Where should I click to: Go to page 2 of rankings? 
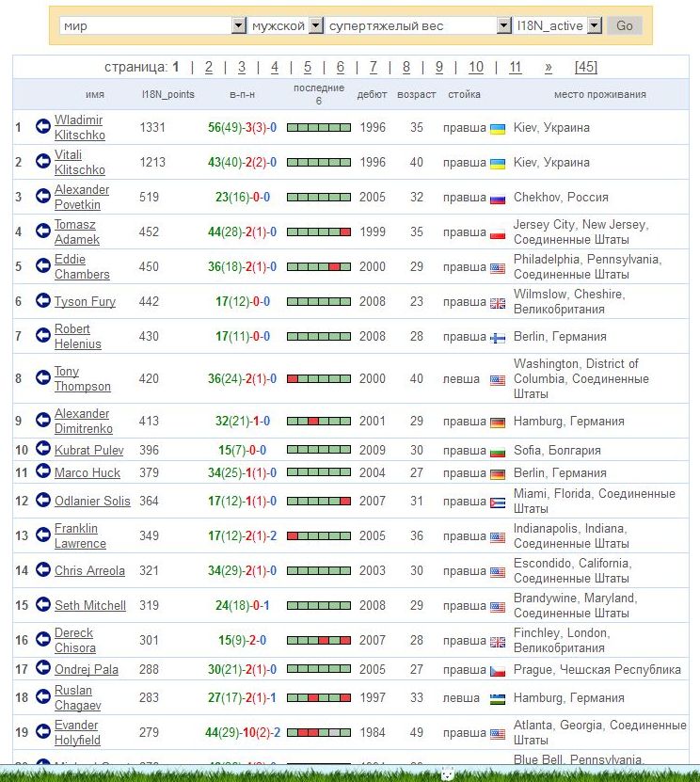click(208, 67)
